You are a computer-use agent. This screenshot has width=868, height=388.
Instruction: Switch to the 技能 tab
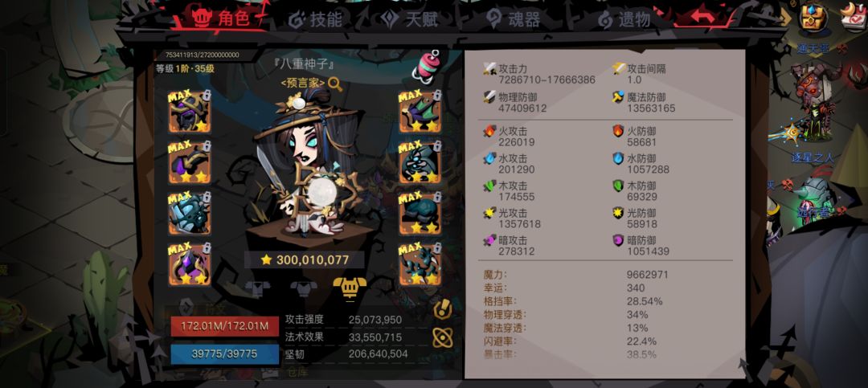[x=316, y=19]
